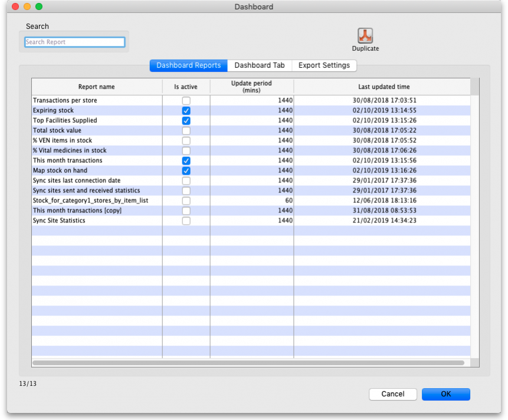Sort by Report name column header

97,87
